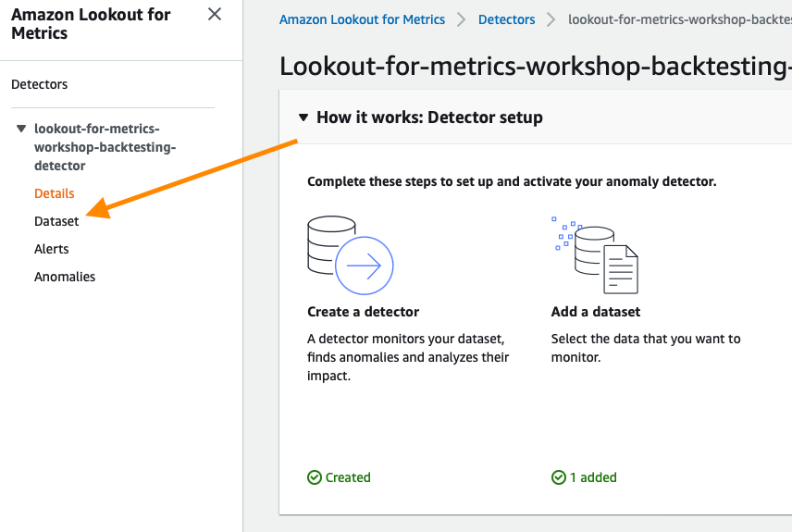Click the Create a detector heading
The image size is (792, 532).
[x=364, y=312]
